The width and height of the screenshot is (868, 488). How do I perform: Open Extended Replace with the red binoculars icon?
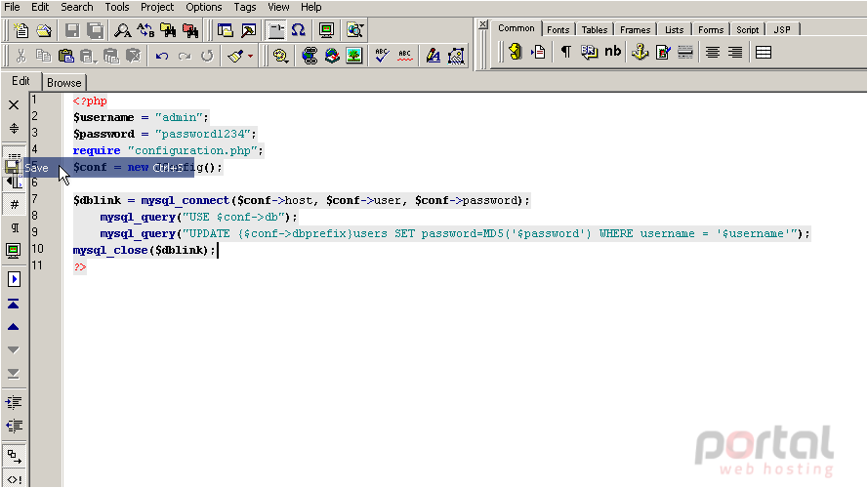191,30
